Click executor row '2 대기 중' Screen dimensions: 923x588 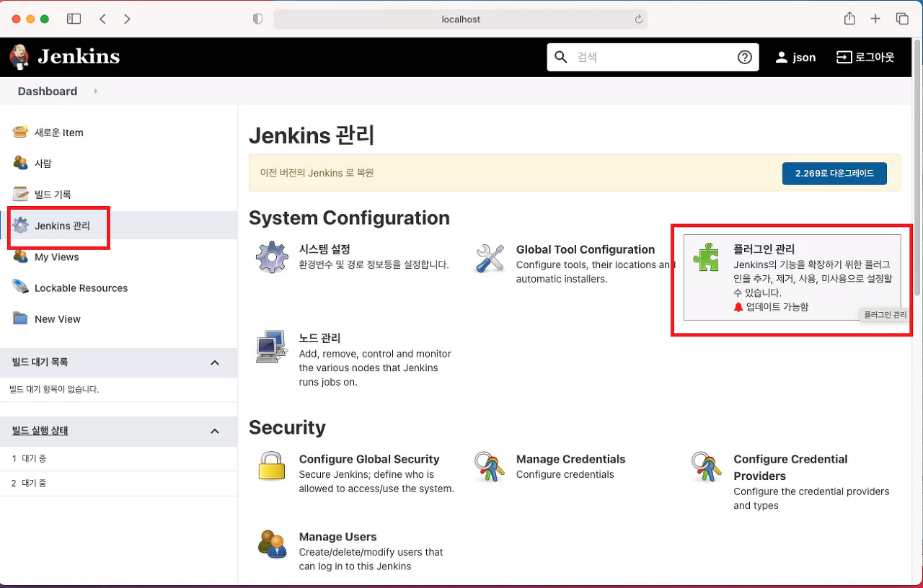119,483
